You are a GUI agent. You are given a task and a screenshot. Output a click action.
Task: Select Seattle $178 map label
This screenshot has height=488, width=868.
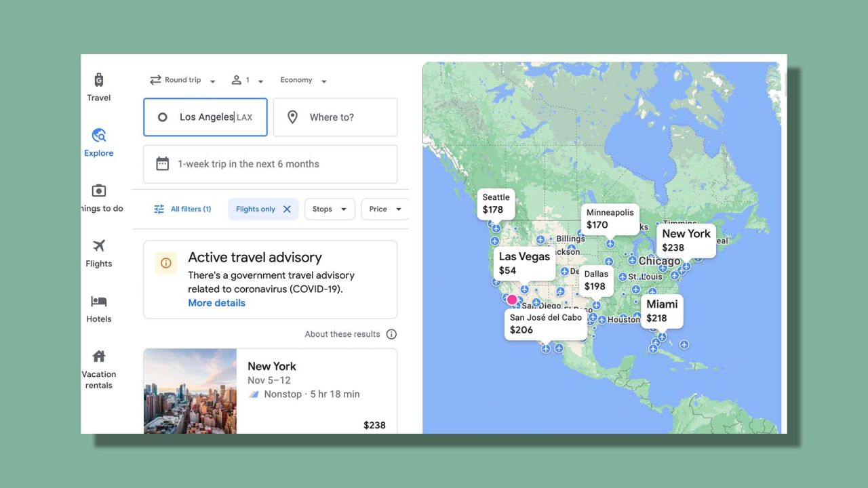pos(496,204)
